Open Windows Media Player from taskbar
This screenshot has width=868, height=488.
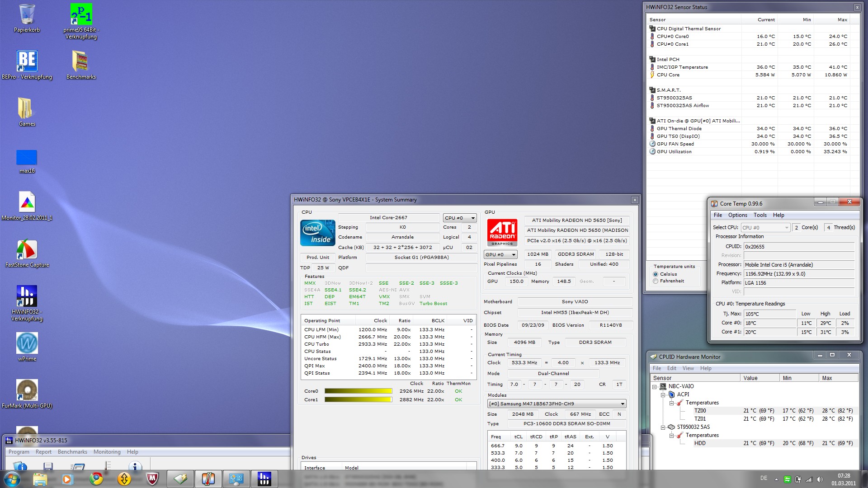pos(67,479)
